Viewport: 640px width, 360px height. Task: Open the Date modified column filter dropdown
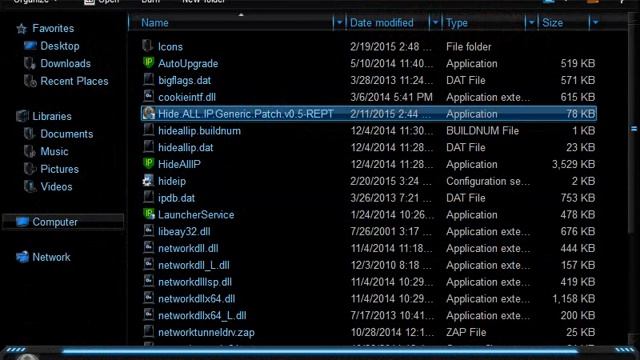coord(435,23)
